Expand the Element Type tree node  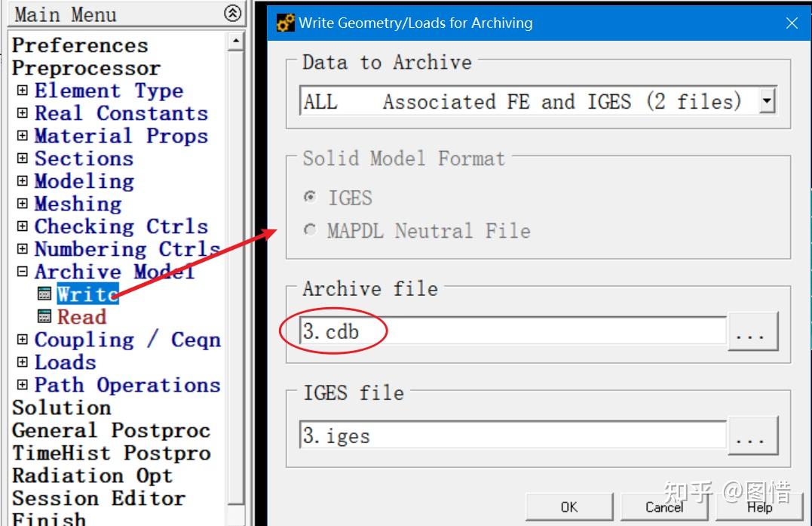click(x=23, y=91)
